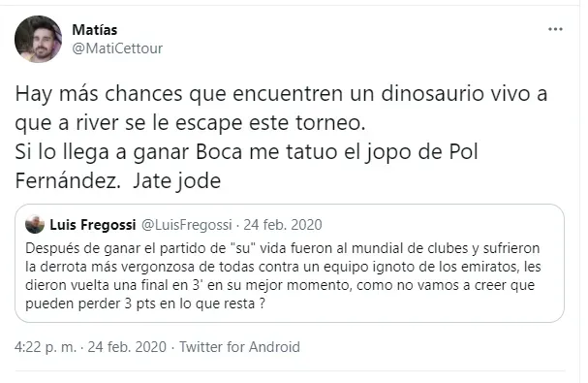Open Matías's profile picture
Viewport: 588px width, 383px height.
point(38,39)
